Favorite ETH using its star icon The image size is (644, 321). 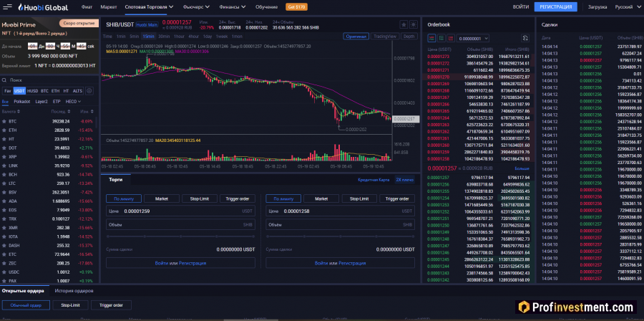click(x=4, y=130)
